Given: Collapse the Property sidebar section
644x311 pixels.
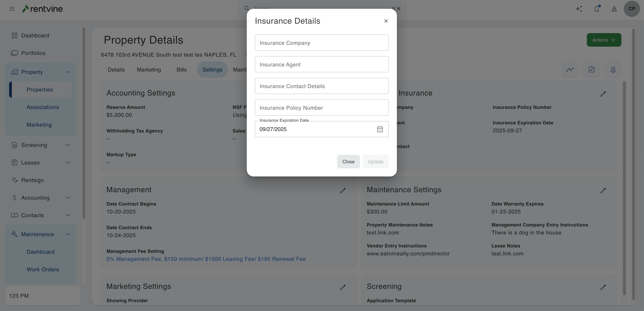Looking at the screenshot, I should [x=67, y=72].
